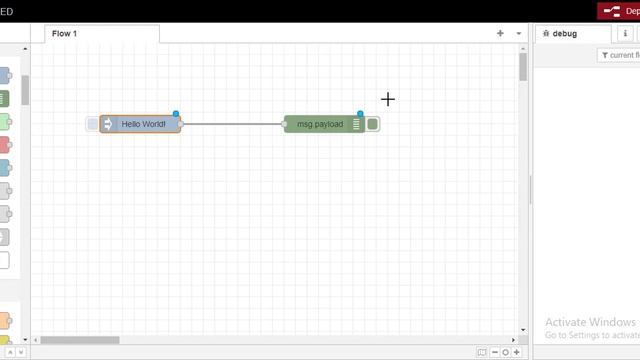The height and width of the screenshot is (360, 640).
Task: Open the flow list dropdown arrow
Action: tap(519, 33)
